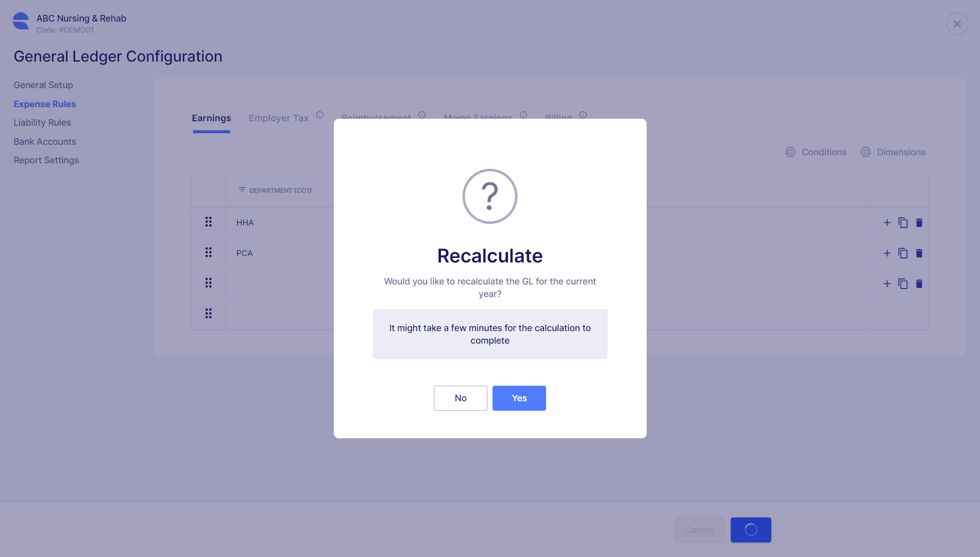Switch to the Employer Tax tab
Image resolution: width=980 pixels, height=557 pixels.
(x=279, y=118)
